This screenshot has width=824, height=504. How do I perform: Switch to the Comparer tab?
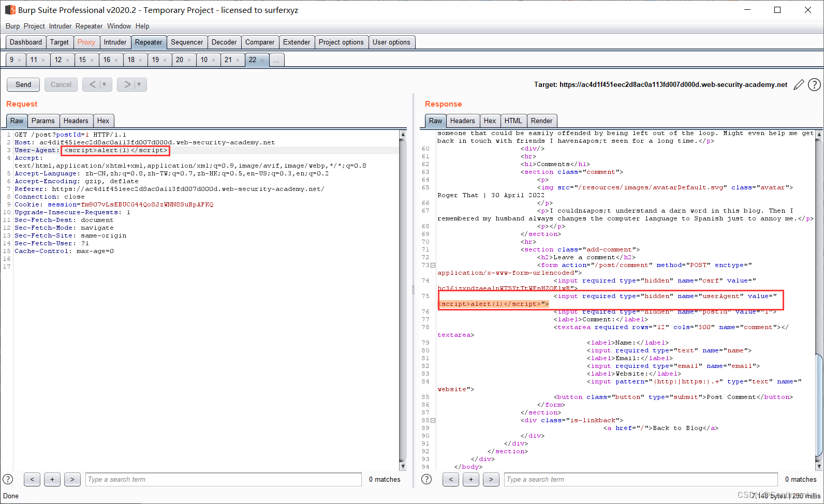[x=260, y=42]
